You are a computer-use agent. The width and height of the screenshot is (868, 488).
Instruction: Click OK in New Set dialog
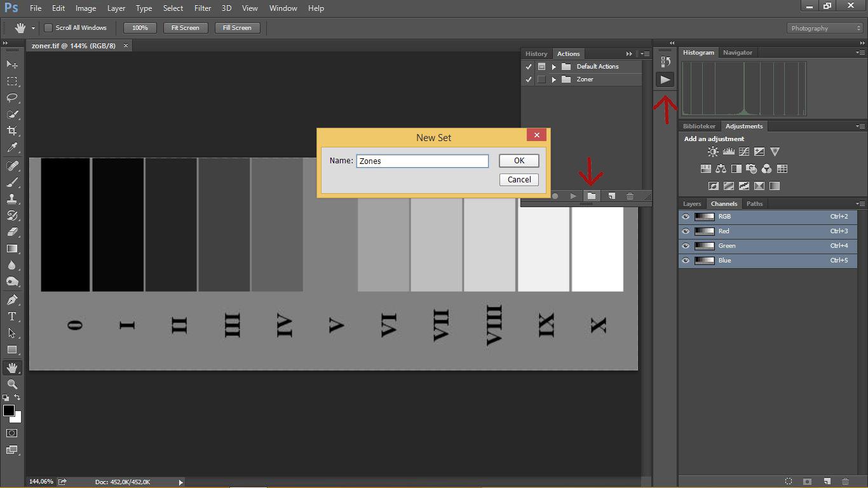(x=519, y=161)
